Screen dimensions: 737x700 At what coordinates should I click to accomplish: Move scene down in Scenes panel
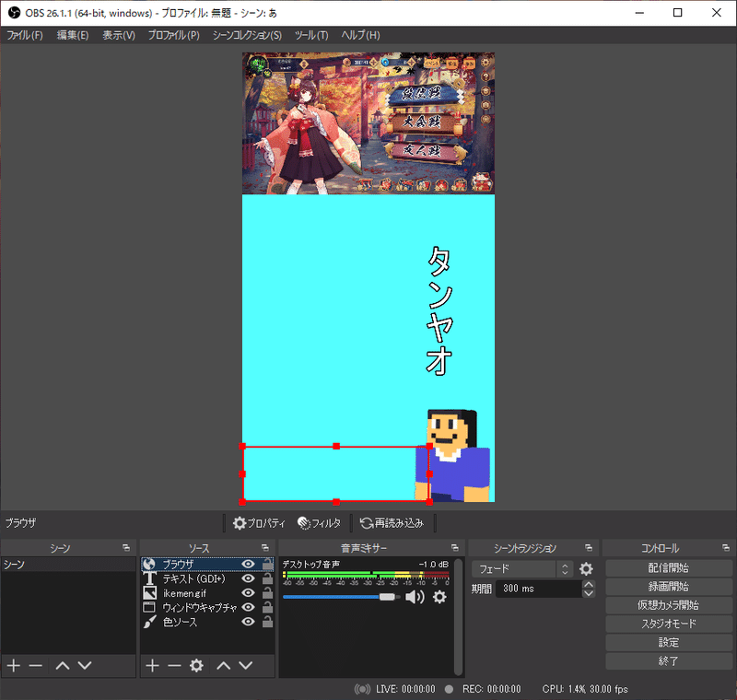coord(85,665)
